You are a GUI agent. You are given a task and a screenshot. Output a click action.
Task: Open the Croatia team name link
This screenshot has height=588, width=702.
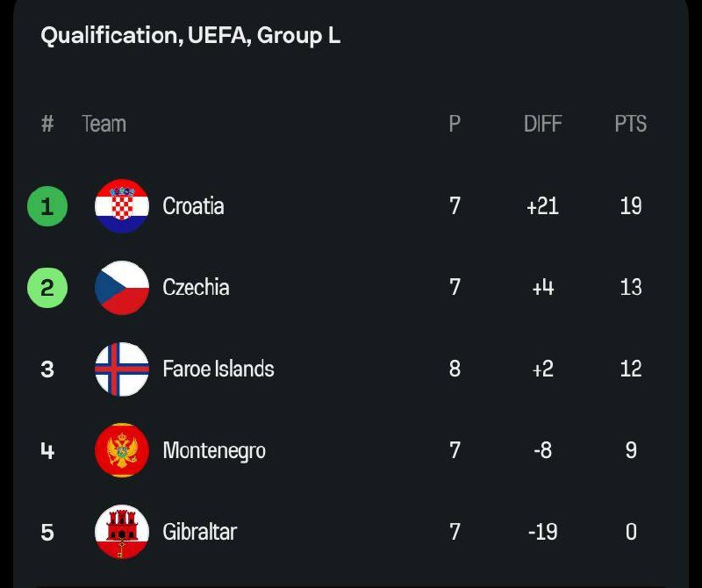tap(193, 206)
